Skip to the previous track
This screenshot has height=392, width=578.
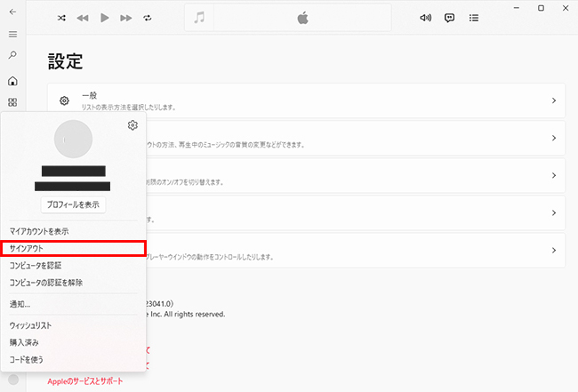(x=83, y=18)
